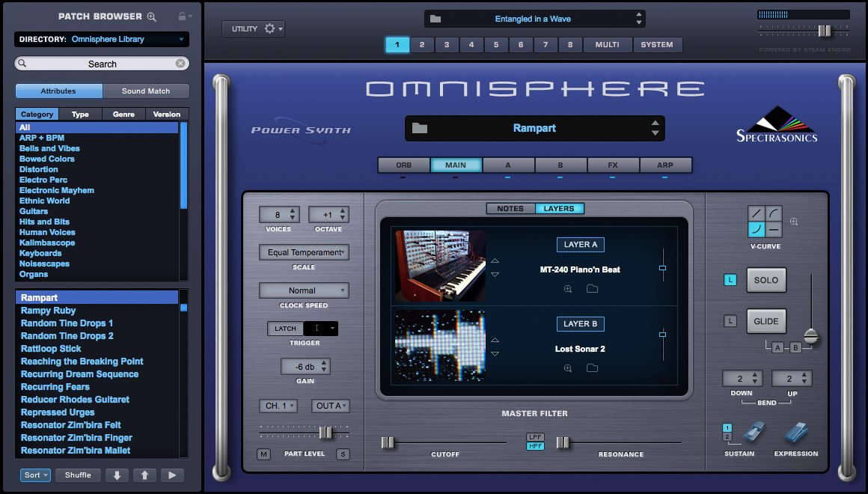Click the Shuffle button

click(78, 475)
